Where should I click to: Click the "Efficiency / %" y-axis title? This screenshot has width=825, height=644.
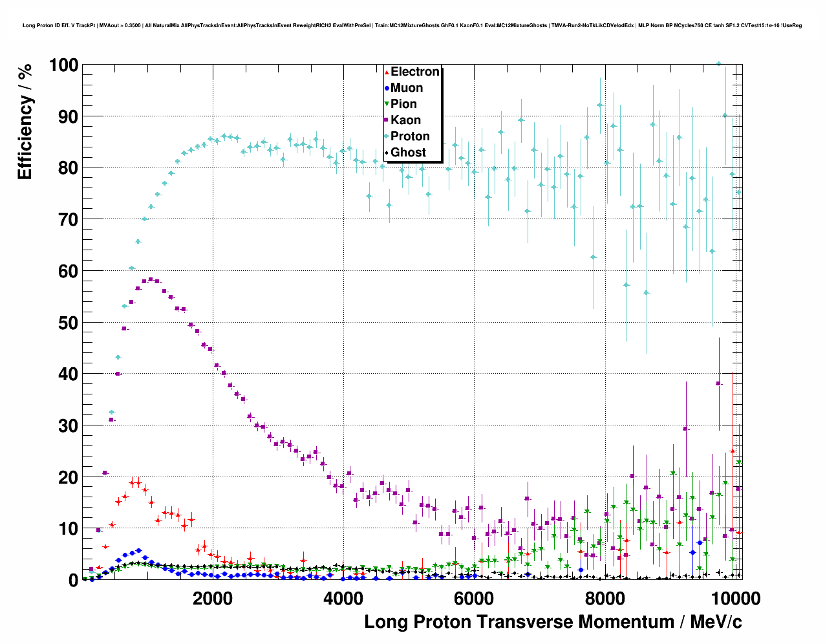coord(25,122)
